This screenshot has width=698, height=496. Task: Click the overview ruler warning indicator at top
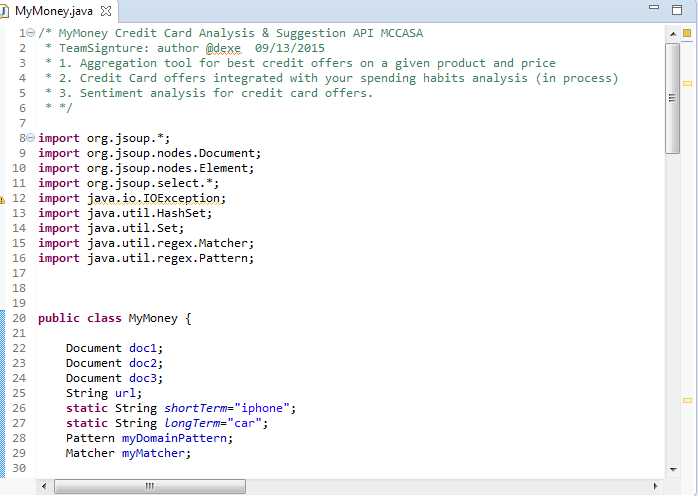point(687,33)
